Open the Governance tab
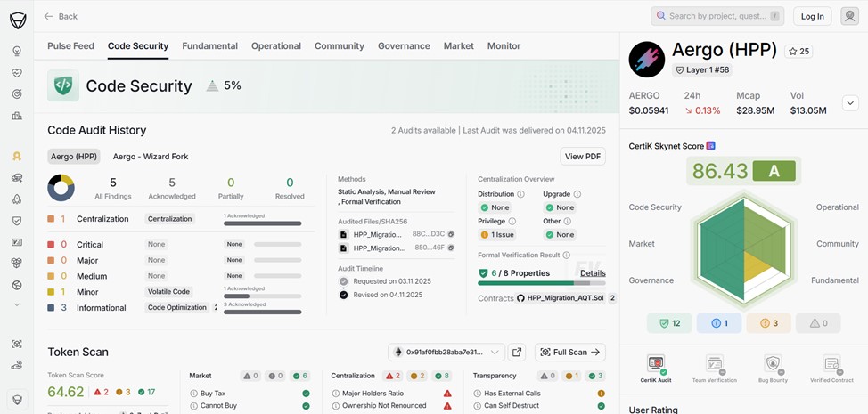This screenshot has height=414, width=868. tap(404, 46)
